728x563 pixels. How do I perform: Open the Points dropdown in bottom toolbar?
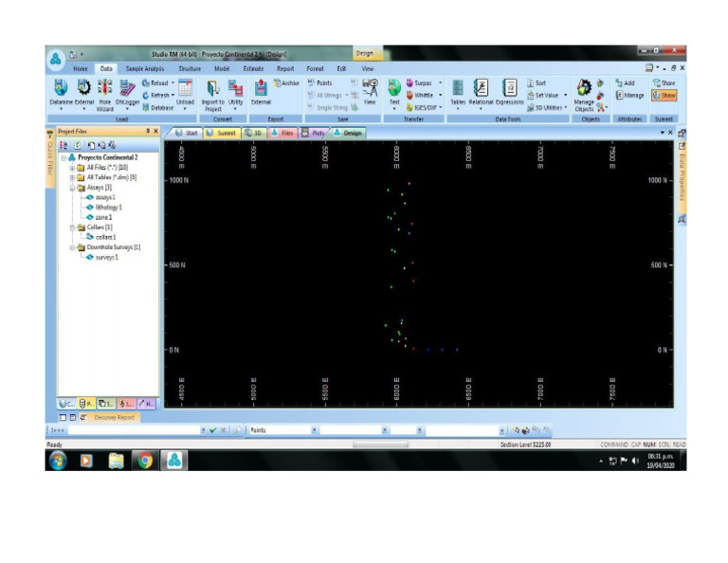coord(314,430)
